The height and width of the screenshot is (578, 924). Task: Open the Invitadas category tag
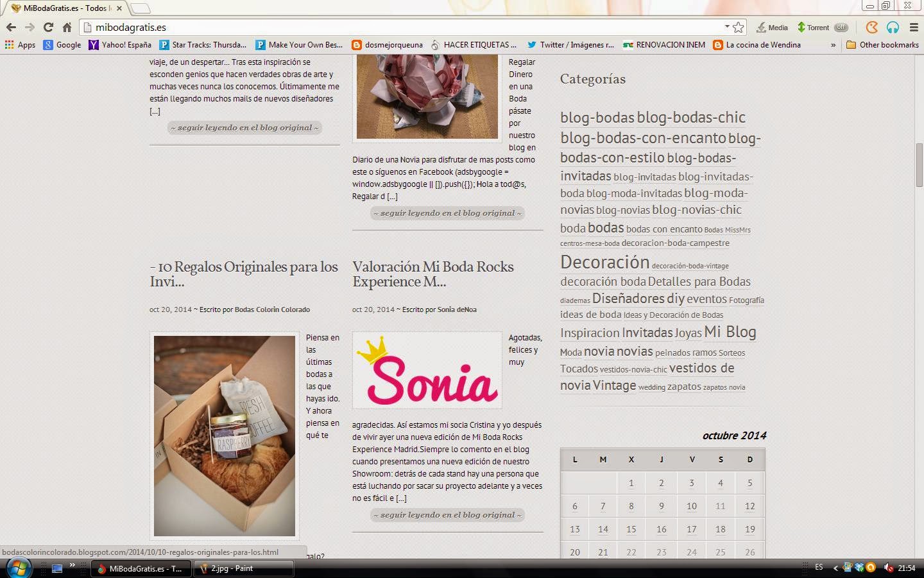[647, 333]
